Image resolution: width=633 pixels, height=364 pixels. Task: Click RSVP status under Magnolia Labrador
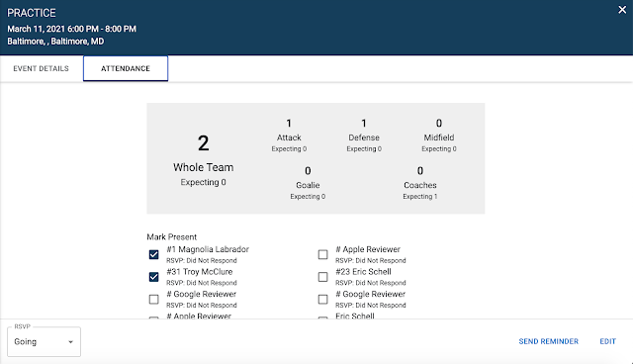(202, 261)
